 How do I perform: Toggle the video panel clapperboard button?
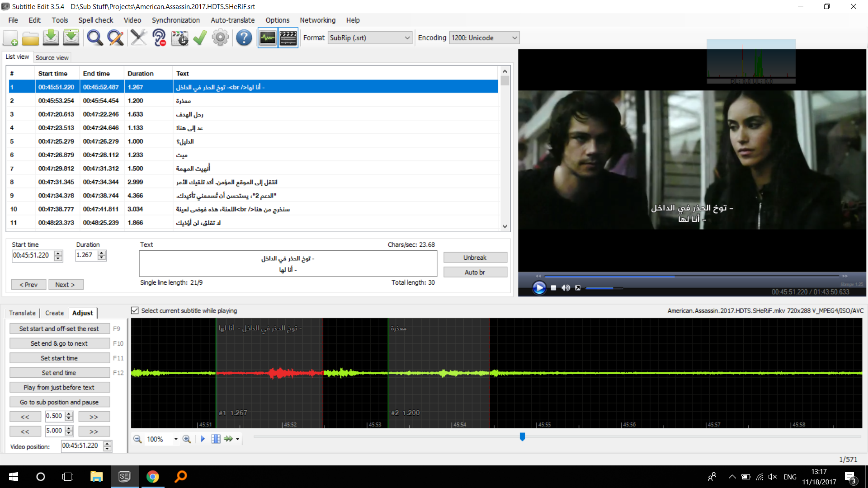[288, 38]
